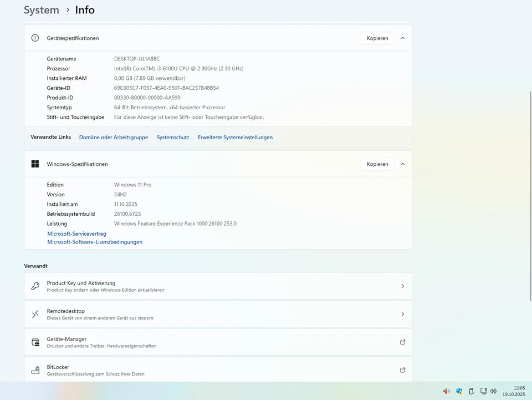Click the Remotedesktop arrows icon
The width and height of the screenshot is (532, 400).
35,314
